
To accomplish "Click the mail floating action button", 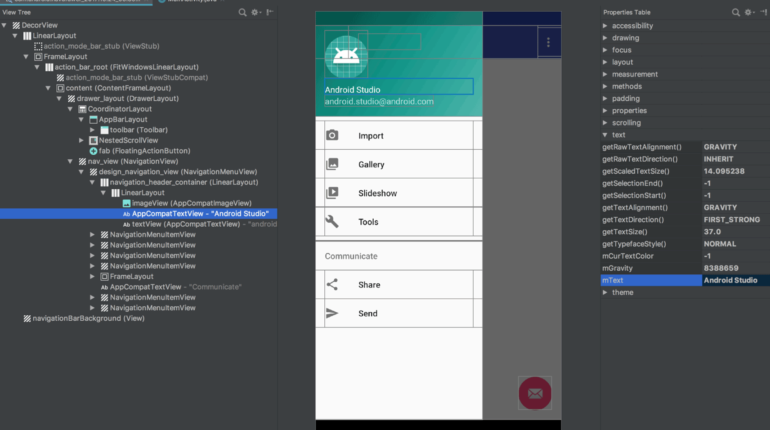I will point(535,392).
